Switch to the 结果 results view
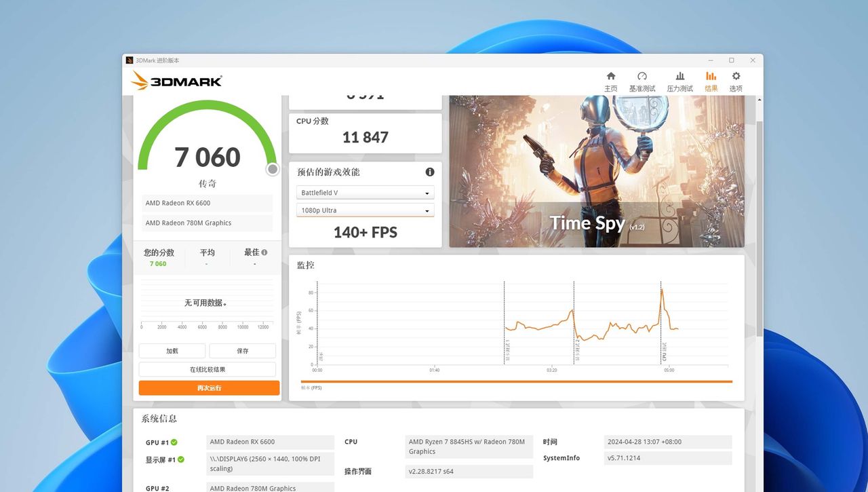This screenshot has height=492, width=868. click(711, 81)
